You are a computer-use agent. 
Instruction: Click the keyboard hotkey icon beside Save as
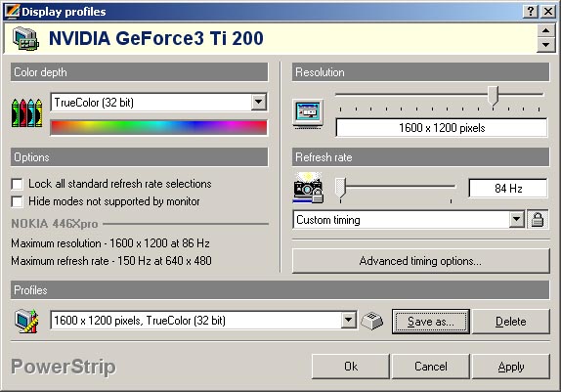pos(372,321)
